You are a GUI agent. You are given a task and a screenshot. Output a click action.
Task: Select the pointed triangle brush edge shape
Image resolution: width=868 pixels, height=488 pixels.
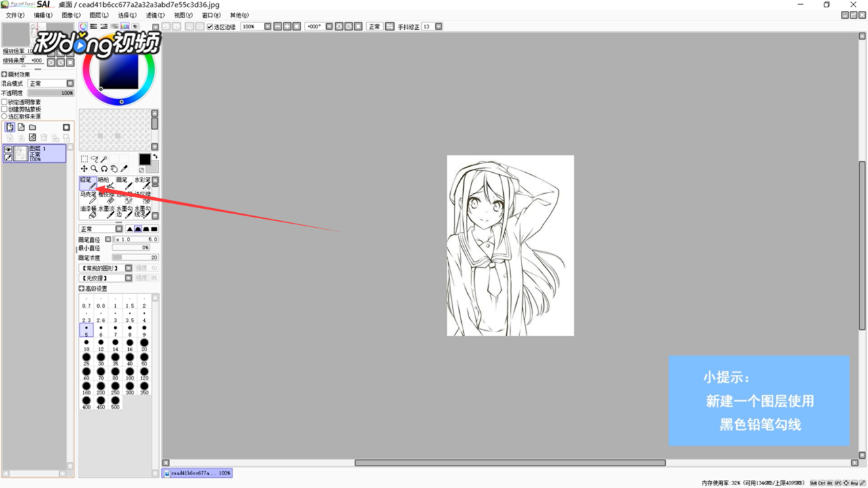pyautogui.click(x=130, y=229)
